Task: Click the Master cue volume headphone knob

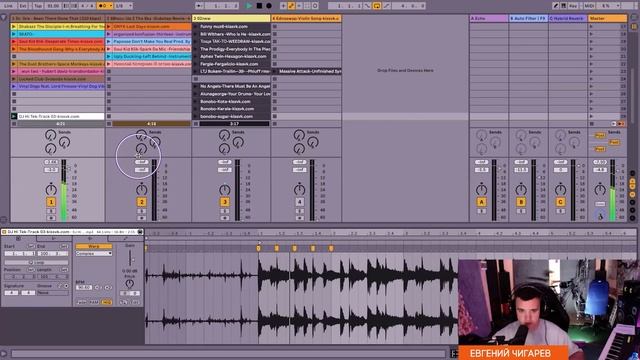Action: tap(600, 216)
